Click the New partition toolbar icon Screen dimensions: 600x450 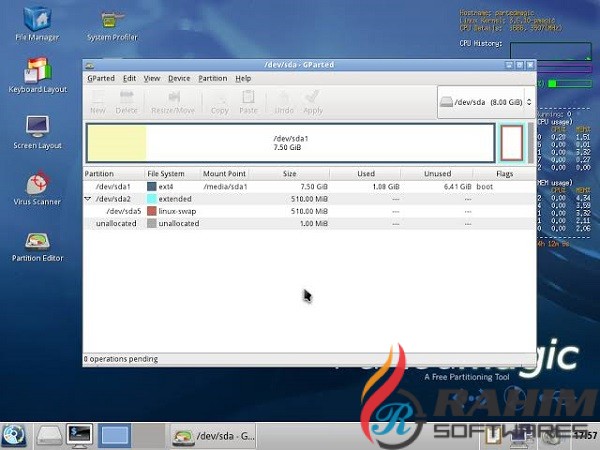[x=98, y=102]
